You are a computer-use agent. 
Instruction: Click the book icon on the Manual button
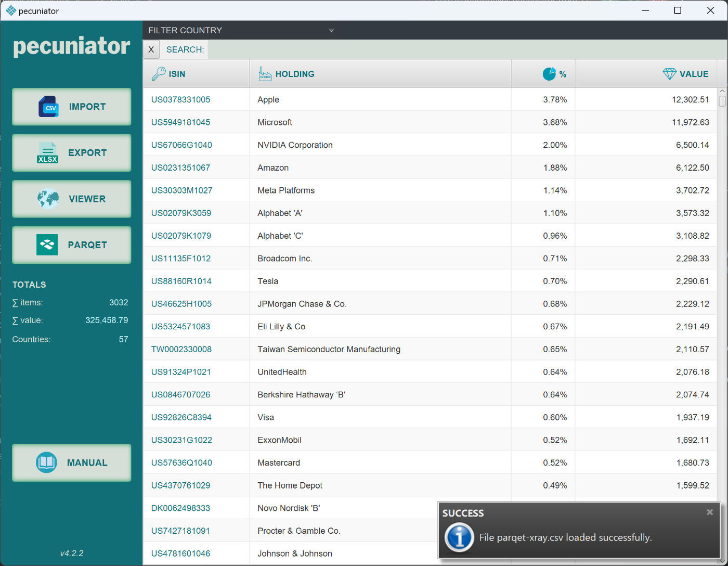point(47,462)
